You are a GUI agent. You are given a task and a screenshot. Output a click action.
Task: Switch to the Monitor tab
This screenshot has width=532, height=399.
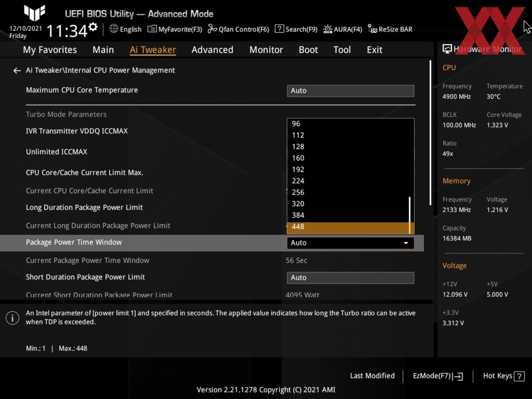[x=266, y=50]
